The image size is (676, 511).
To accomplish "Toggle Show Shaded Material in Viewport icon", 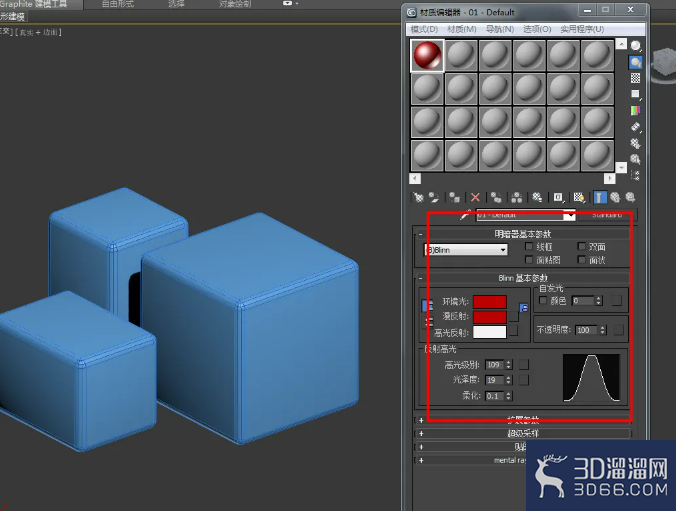I will (x=579, y=198).
